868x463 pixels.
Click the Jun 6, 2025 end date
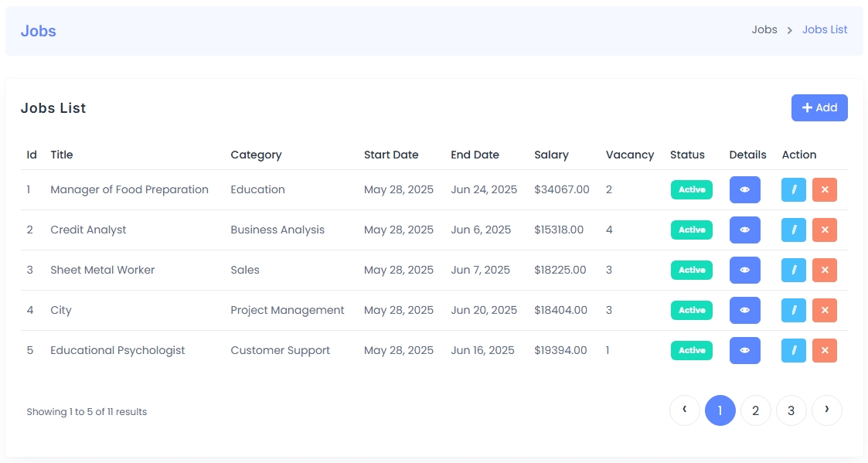481,230
